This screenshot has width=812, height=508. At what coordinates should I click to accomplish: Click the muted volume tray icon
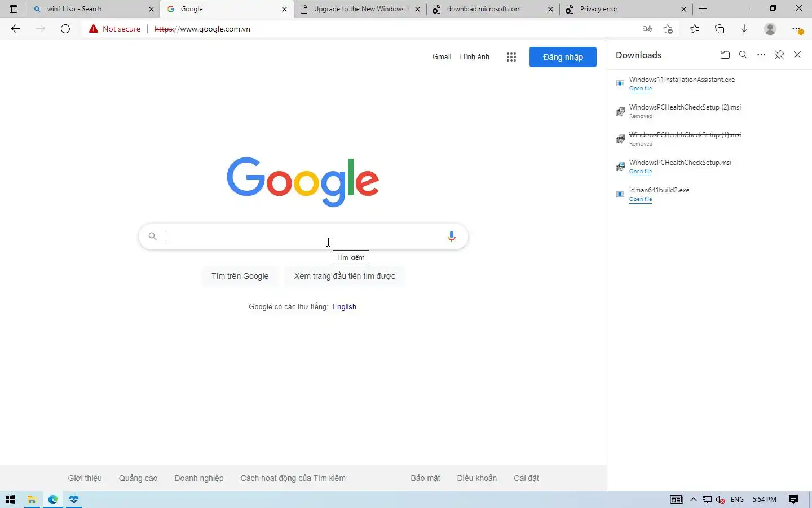(720, 500)
